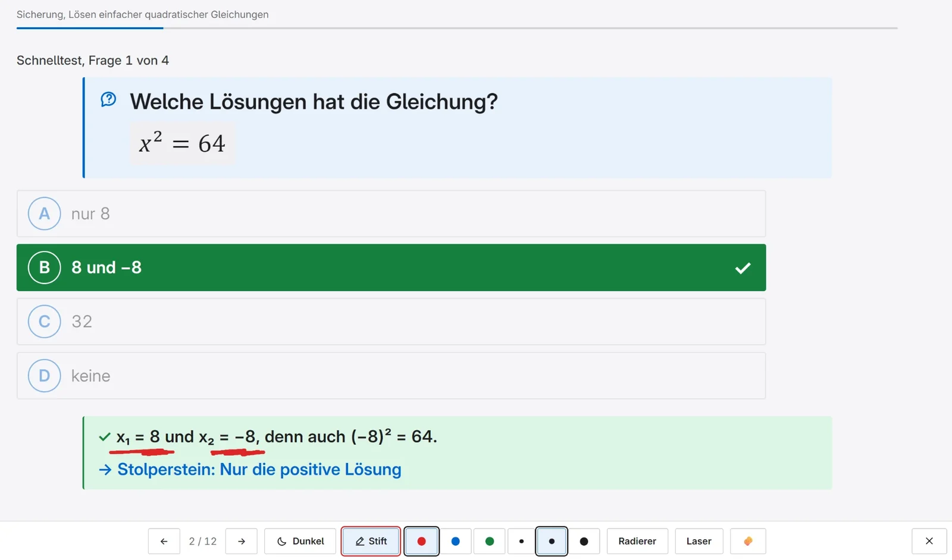Advance to the next slide arrow
This screenshot has width=952, height=560.
[242, 541]
